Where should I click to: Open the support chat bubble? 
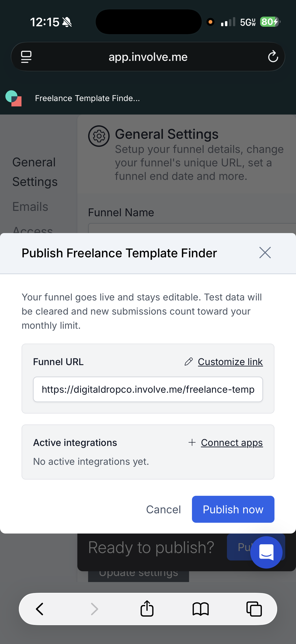266,552
